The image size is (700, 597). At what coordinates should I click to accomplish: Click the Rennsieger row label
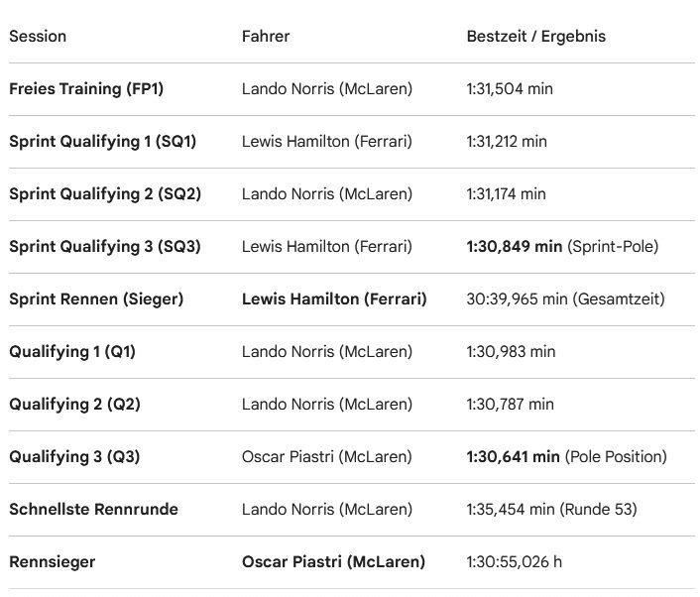54,562
